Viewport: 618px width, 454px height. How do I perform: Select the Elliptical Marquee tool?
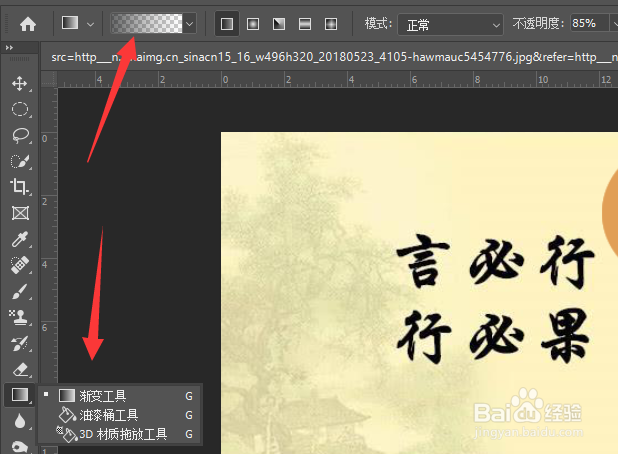click(20, 109)
